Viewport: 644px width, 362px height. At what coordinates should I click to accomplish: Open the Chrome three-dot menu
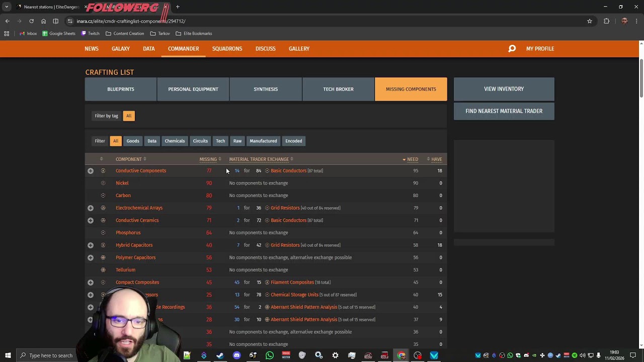click(637, 21)
